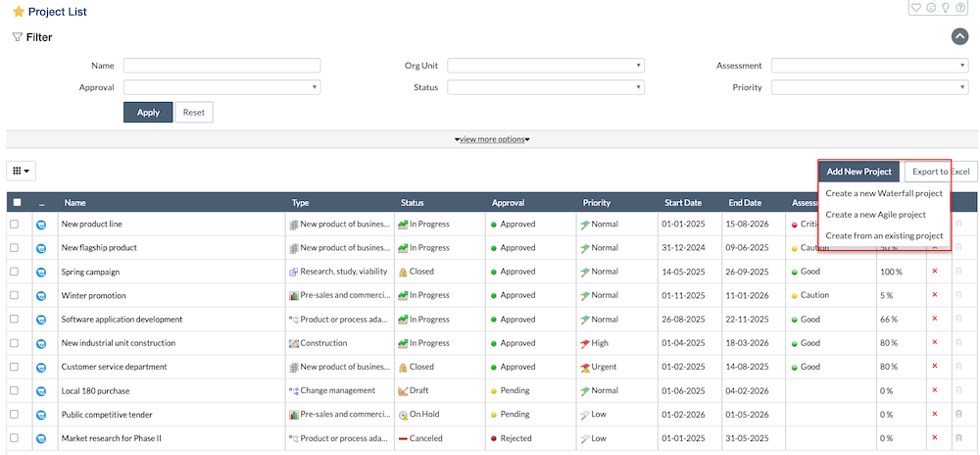Click the lightbulb suggestion icon
980x455 pixels.
pos(946,8)
